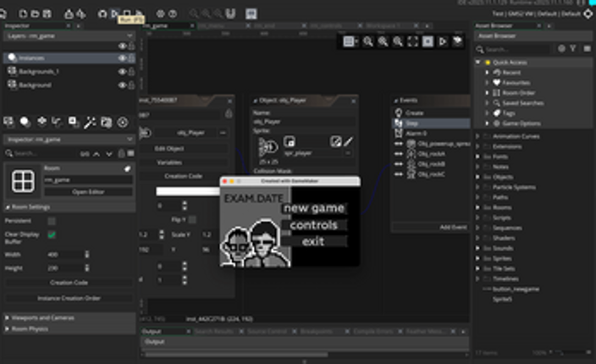Click the Open Editor button

[88, 192]
